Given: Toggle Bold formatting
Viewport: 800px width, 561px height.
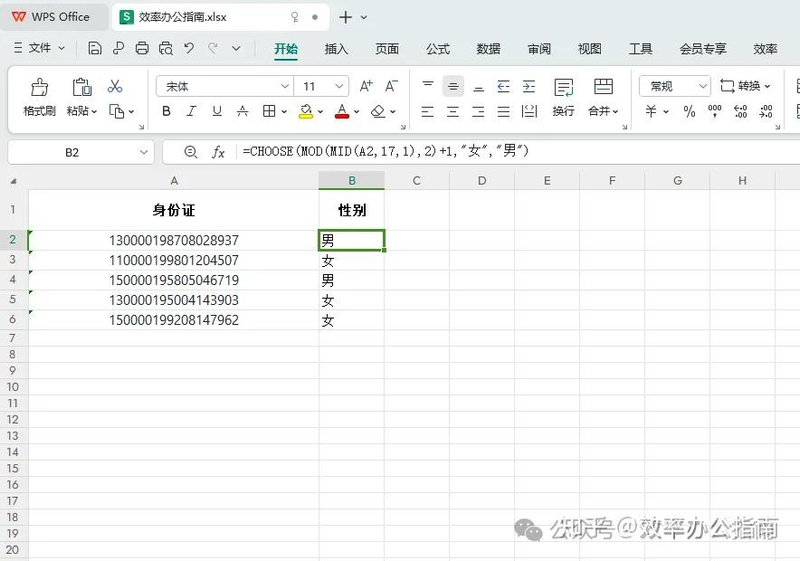Looking at the screenshot, I should click(x=166, y=111).
